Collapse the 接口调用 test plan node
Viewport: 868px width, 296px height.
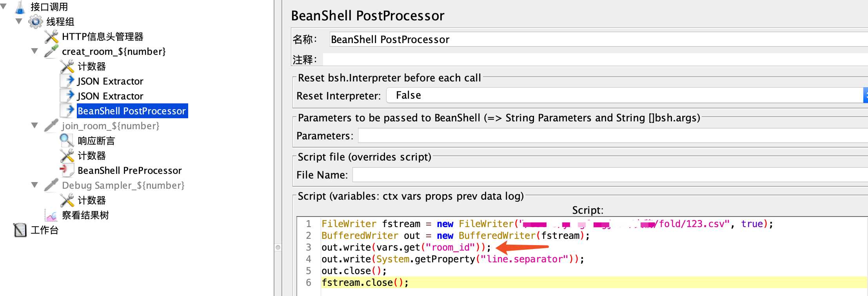[x=4, y=6]
